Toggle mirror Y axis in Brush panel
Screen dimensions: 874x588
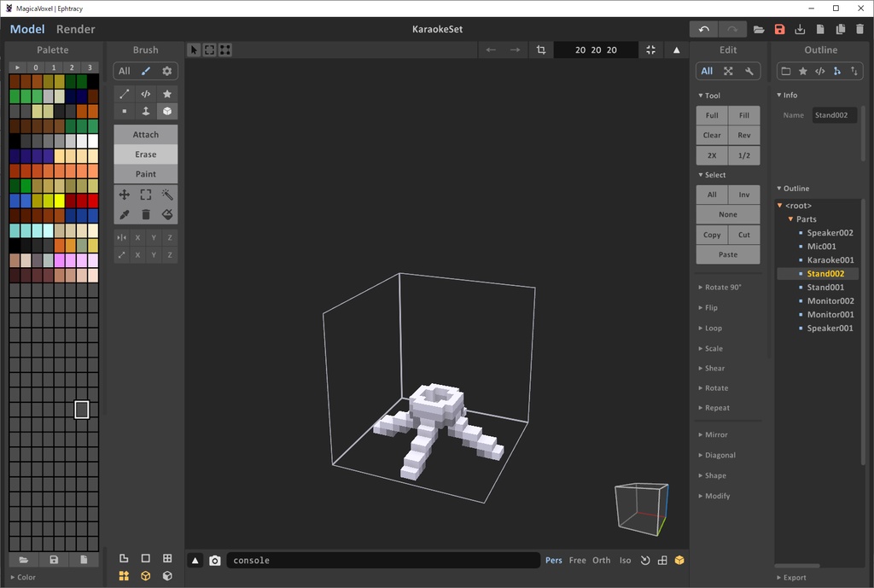[154, 237]
